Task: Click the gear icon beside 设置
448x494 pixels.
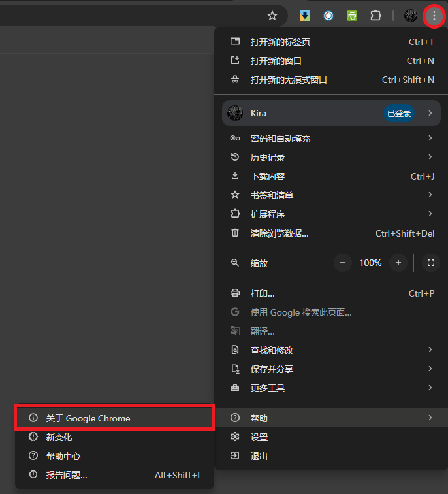Action: (235, 436)
